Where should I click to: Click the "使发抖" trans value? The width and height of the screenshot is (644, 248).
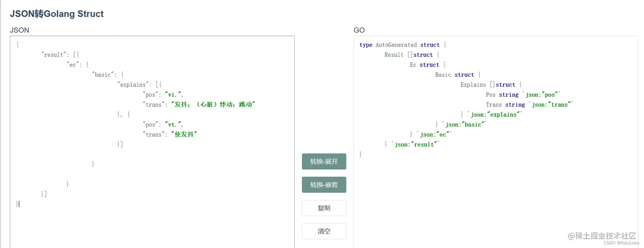click(184, 134)
